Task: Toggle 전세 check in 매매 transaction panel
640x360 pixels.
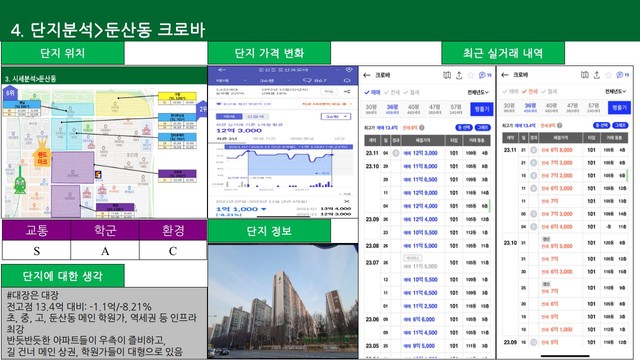Action: [x=392, y=93]
